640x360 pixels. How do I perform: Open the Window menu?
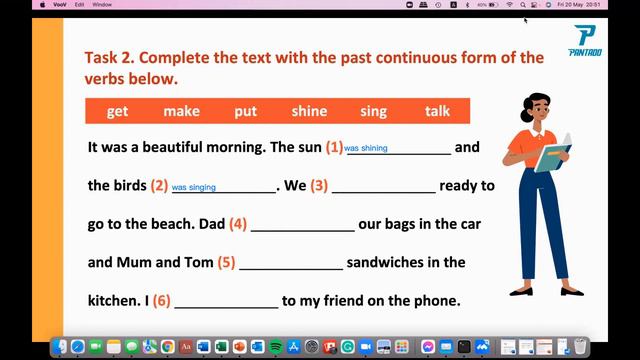click(102, 4)
